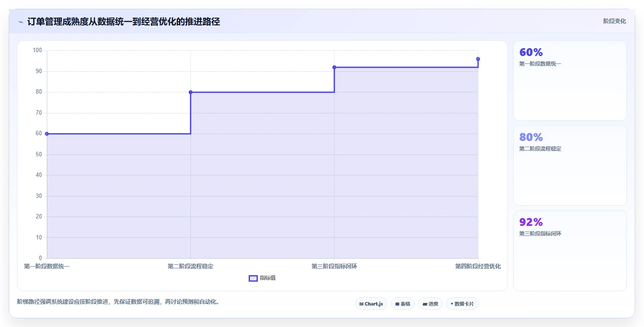Click the lightning icon beside the title

tap(21, 22)
